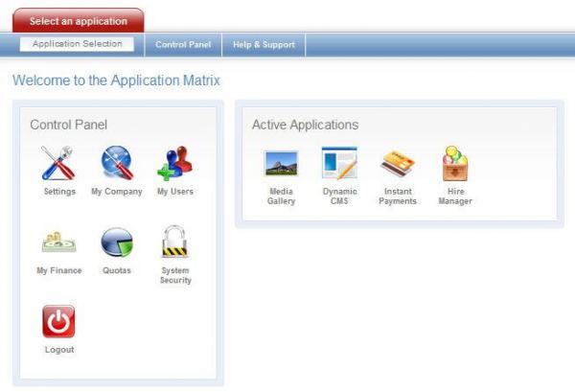575x392 pixels.
Task: Open the Settings wrench and screwdriver icon
Action: coord(58,164)
